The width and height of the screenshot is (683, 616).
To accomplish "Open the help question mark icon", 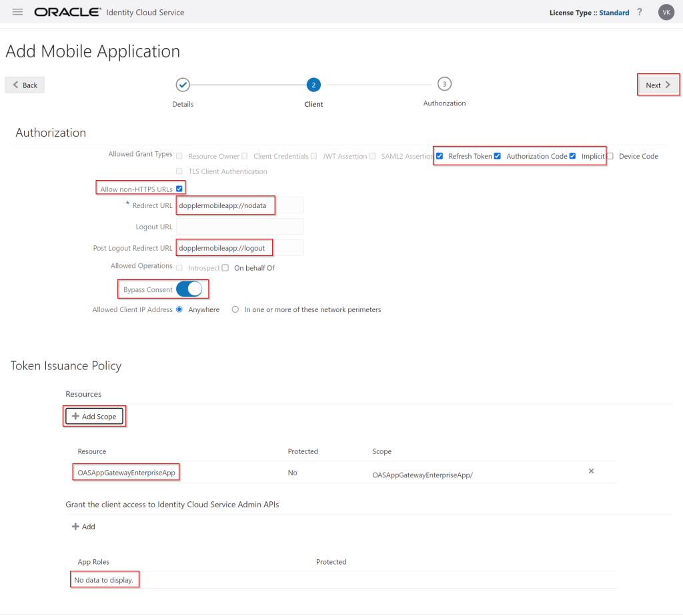I will [639, 12].
